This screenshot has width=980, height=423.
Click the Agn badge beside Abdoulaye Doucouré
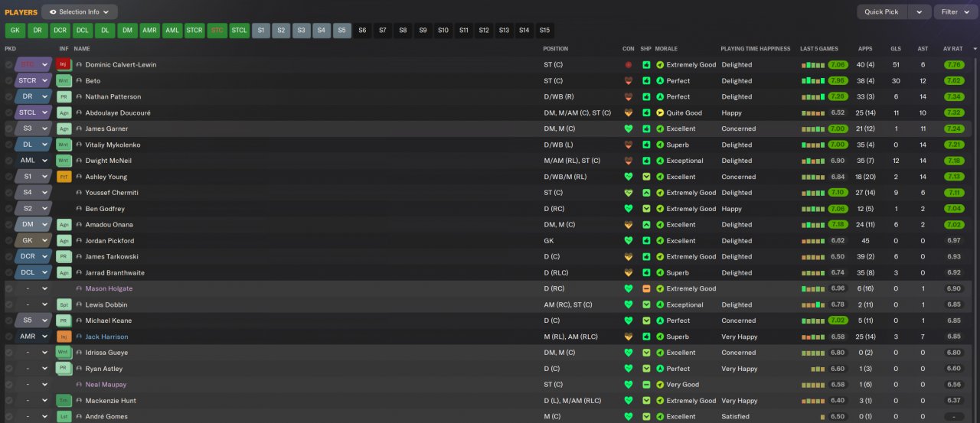pos(64,112)
